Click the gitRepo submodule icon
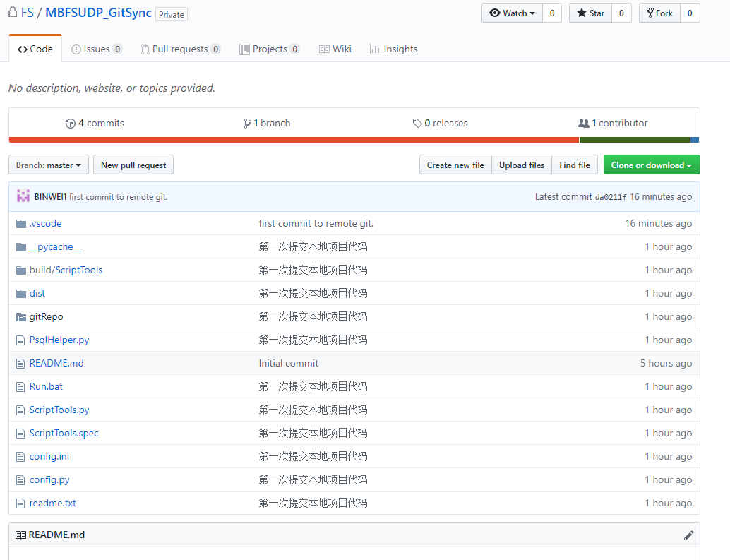 21,317
